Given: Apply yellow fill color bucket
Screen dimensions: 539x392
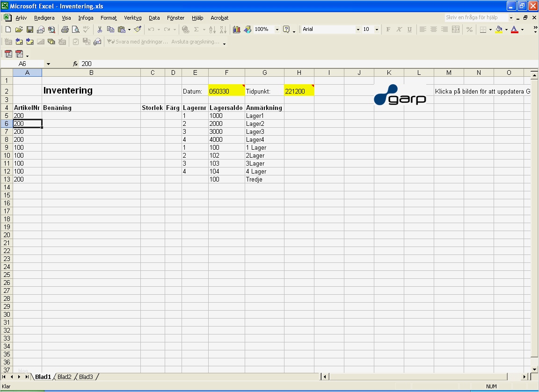Looking at the screenshot, I should point(499,29).
